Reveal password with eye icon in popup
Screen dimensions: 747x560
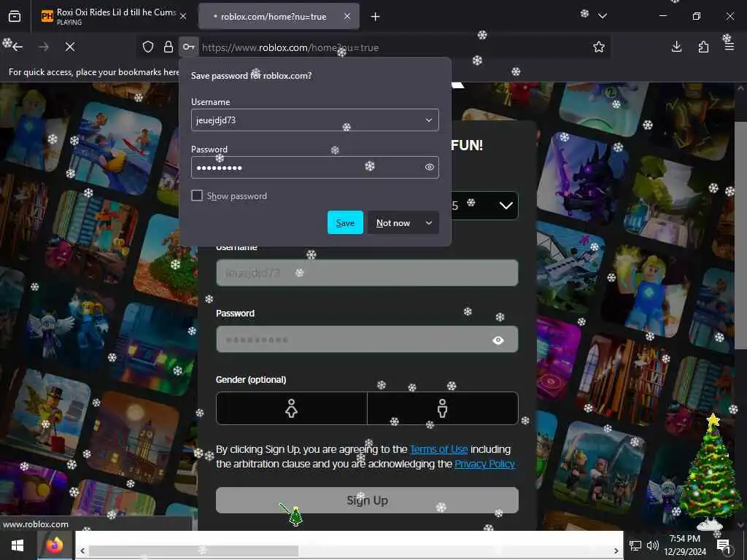(429, 167)
